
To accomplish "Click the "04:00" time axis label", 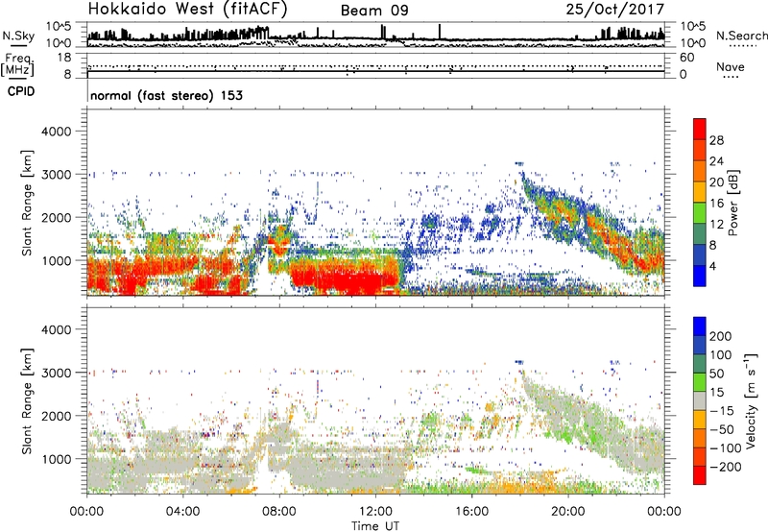I will 182,512.
